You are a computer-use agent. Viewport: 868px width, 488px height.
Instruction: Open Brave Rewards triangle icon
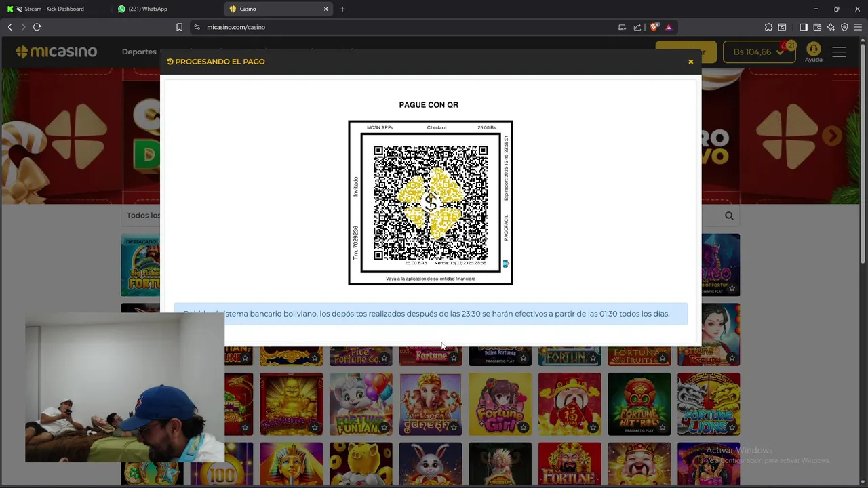point(669,27)
